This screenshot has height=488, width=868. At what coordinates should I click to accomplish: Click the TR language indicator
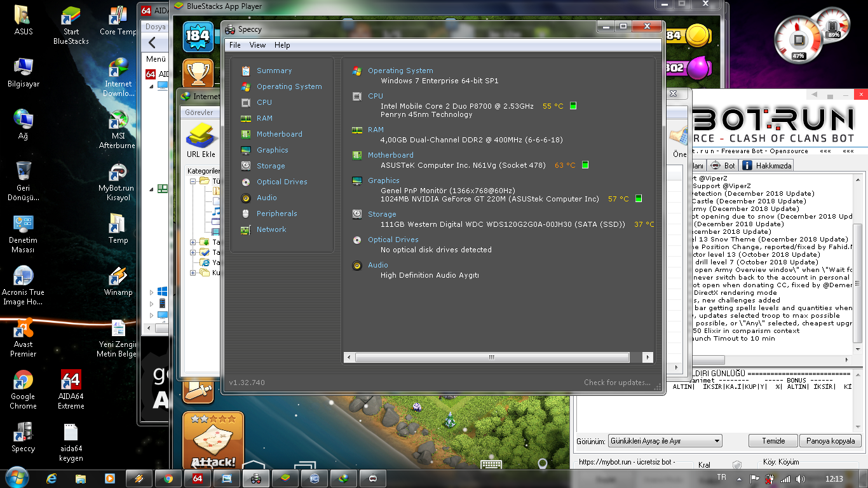(x=721, y=477)
